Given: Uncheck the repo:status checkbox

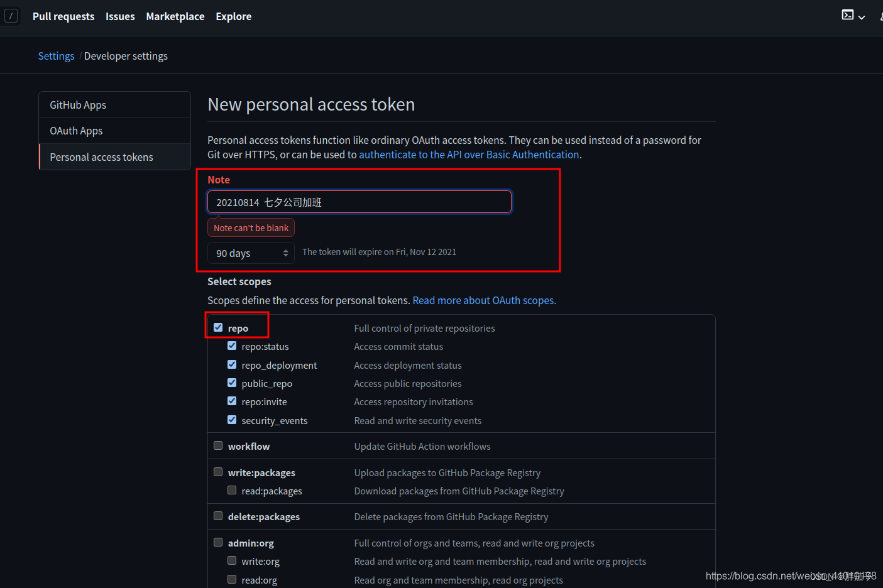Looking at the screenshot, I should coord(232,346).
